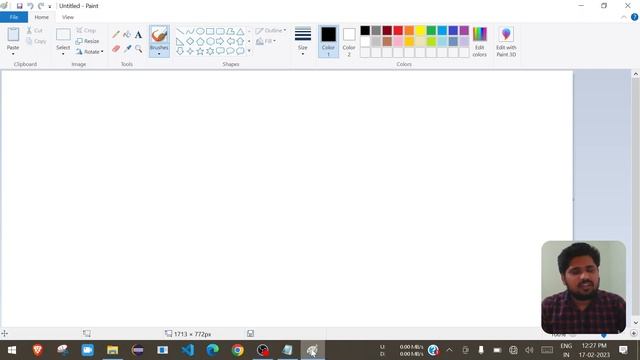
Task: Open the Rotate dropdown
Action: 89,52
